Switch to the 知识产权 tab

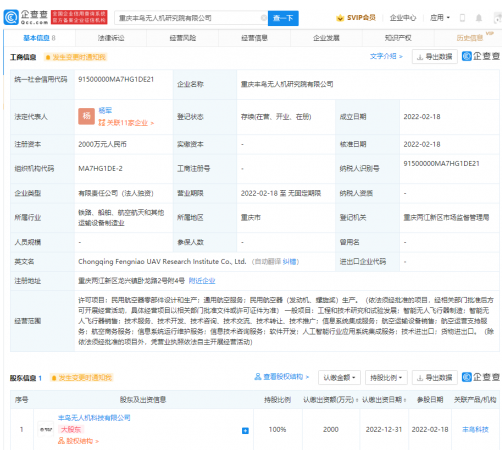(x=398, y=38)
